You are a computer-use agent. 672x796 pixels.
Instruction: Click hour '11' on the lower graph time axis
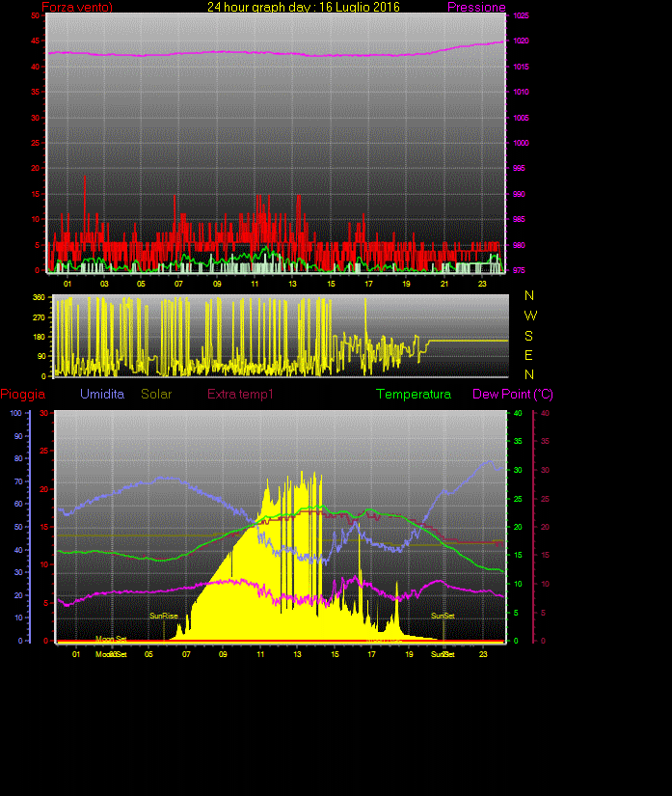260,654
